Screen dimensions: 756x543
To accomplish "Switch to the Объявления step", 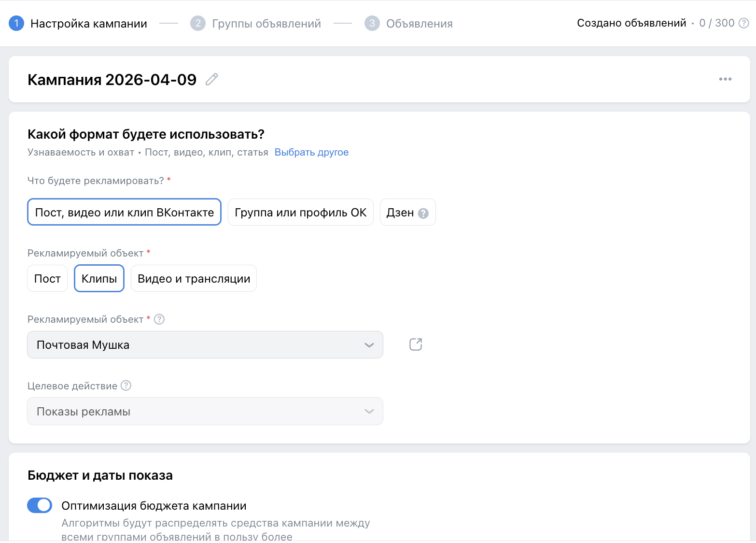I will point(419,23).
